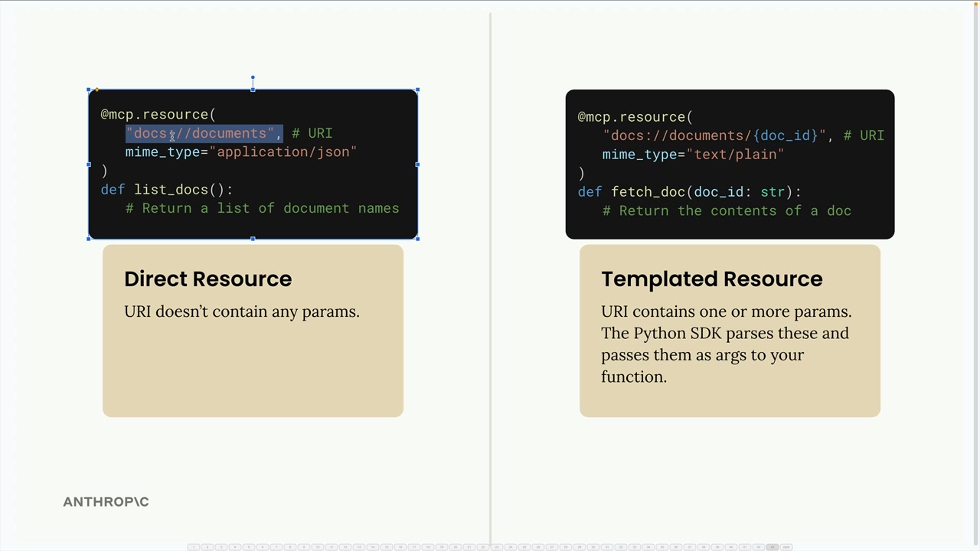Click the rotation handle above the selected code box
The width and height of the screenshot is (980, 551).
pyautogui.click(x=253, y=77)
